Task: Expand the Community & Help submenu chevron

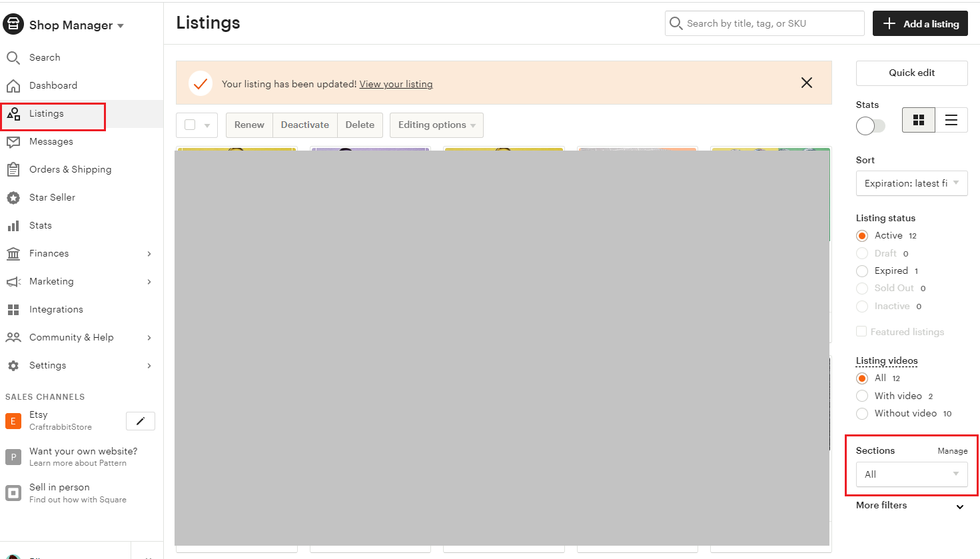Action: tap(149, 338)
